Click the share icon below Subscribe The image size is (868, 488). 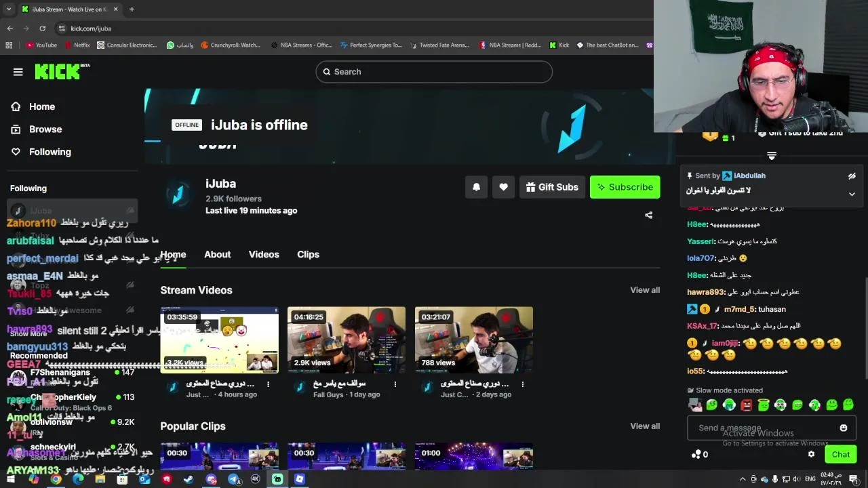(x=648, y=216)
